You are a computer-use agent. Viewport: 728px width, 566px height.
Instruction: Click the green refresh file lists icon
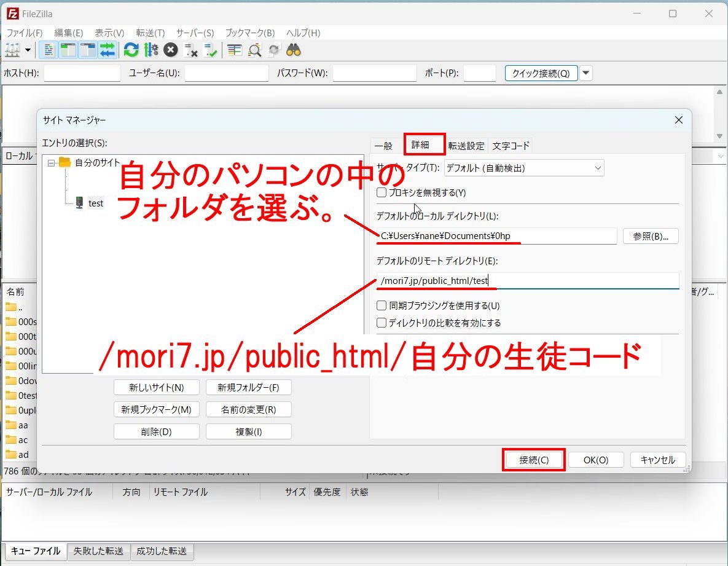coord(131,50)
